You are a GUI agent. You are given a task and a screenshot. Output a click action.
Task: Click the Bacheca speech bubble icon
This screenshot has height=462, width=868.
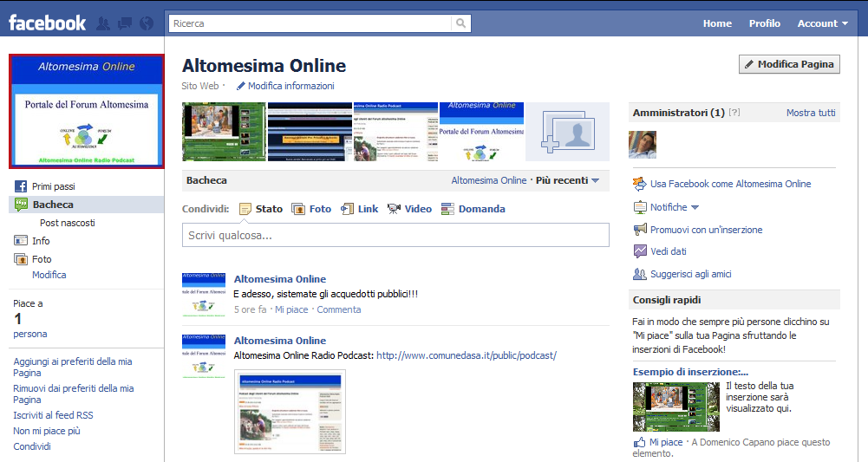pyautogui.click(x=21, y=205)
